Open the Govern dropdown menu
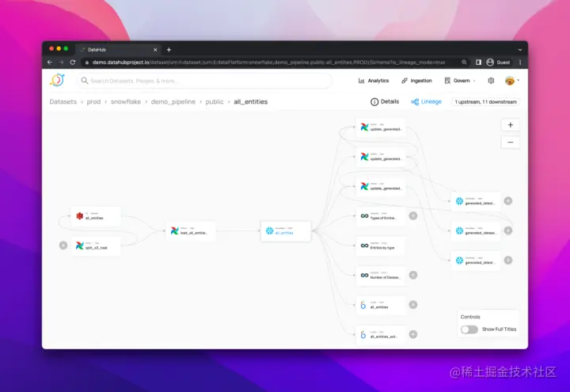The image size is (570, 392). 460,81
